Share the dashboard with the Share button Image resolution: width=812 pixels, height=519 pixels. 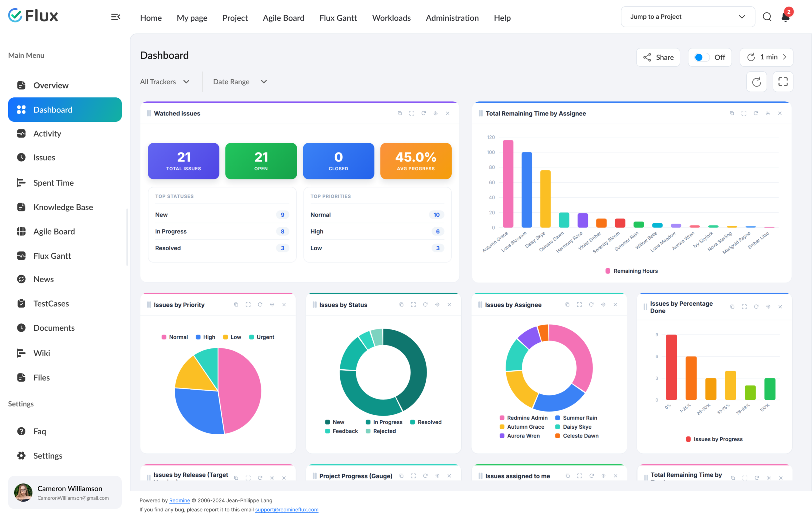pos(658,57)
